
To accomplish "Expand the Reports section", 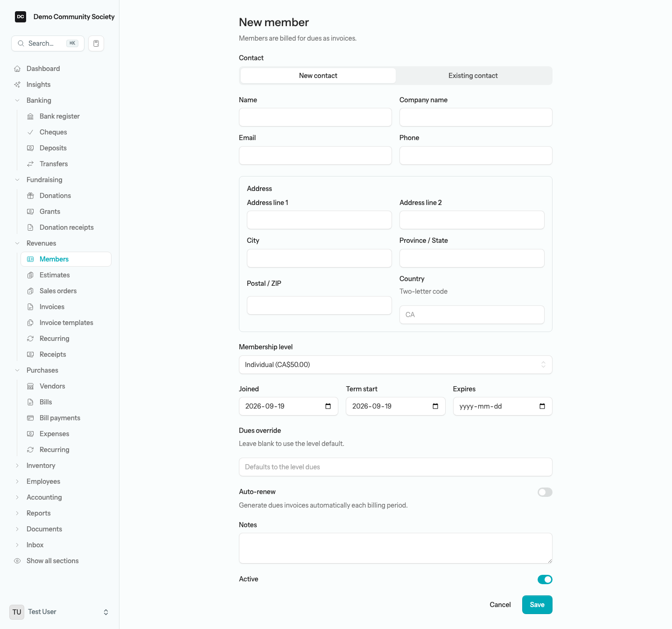I will [x=17, y=513].
